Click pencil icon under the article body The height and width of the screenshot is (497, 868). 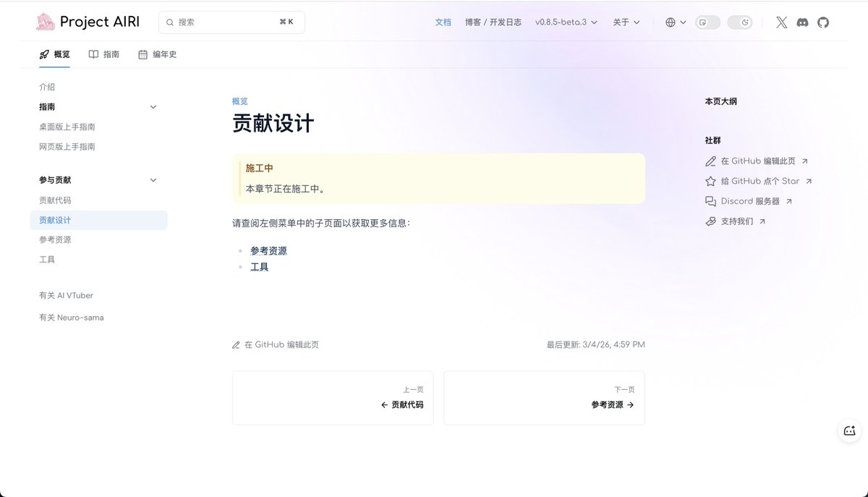tap(236, 345)
